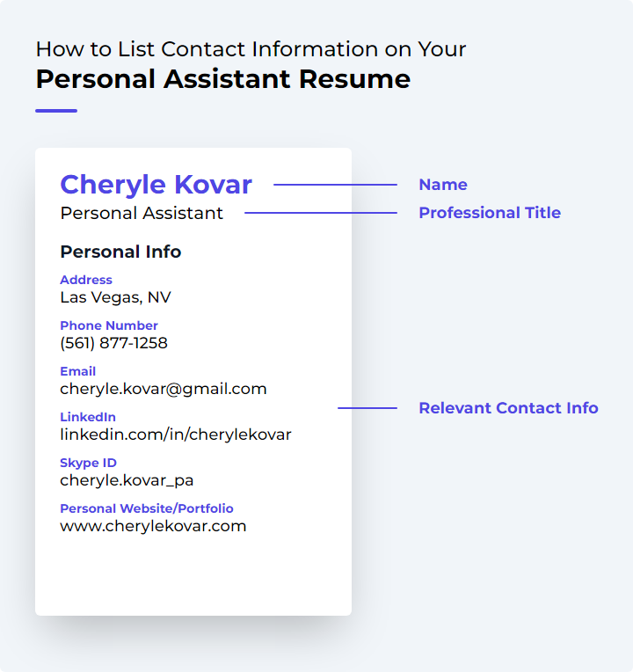633x672 pixels.
Task: Click the Address label
Action: [86, 280]
